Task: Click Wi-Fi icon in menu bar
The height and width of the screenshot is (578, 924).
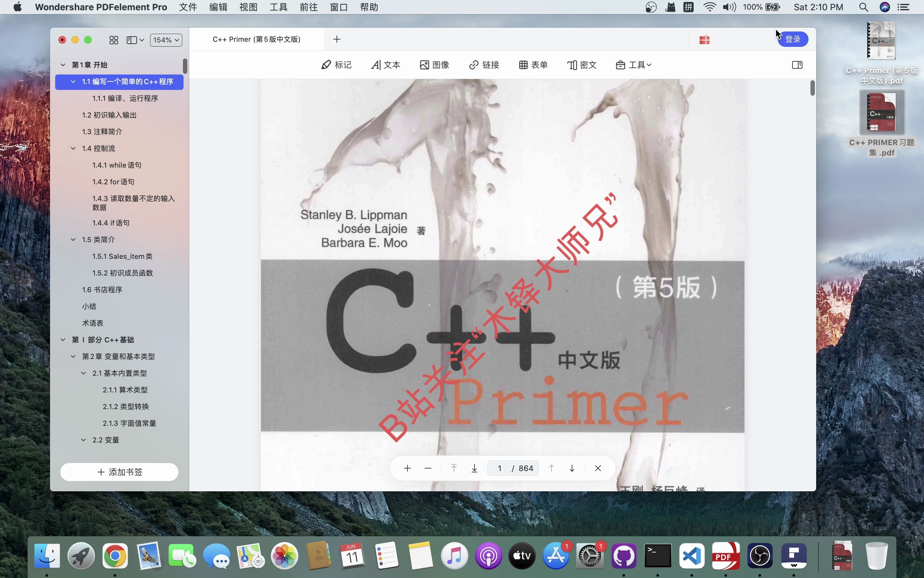Action: point(709,7)
